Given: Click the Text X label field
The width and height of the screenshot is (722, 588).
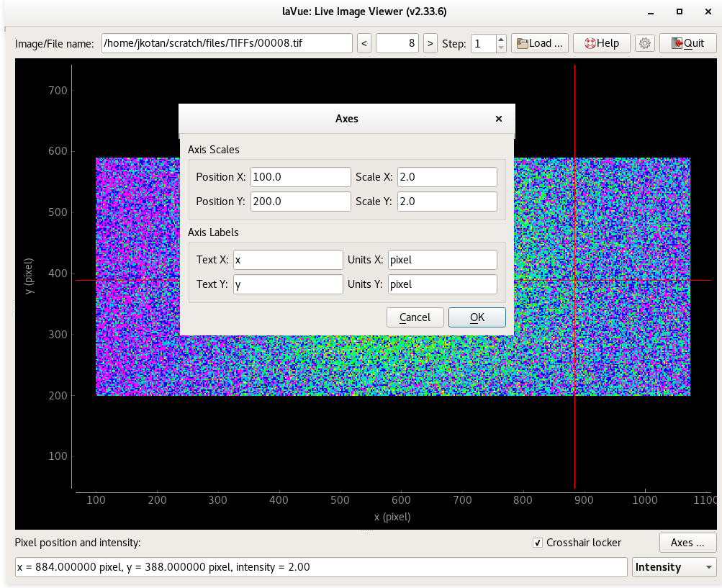Looking at the screenshot, I should [288, 260].
